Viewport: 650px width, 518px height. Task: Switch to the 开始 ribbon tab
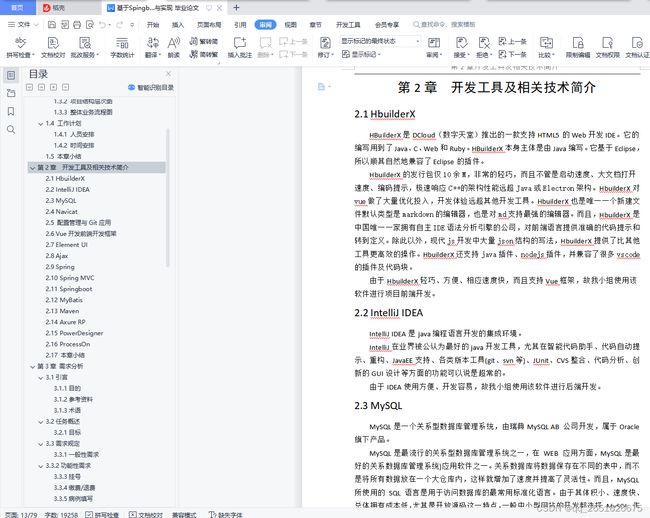pos(153,25)
